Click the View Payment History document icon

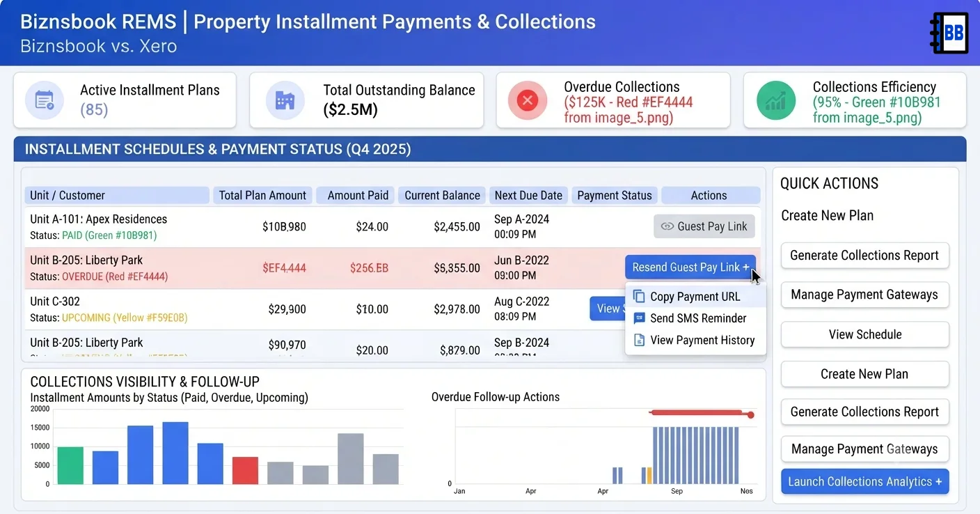point(639,341)
